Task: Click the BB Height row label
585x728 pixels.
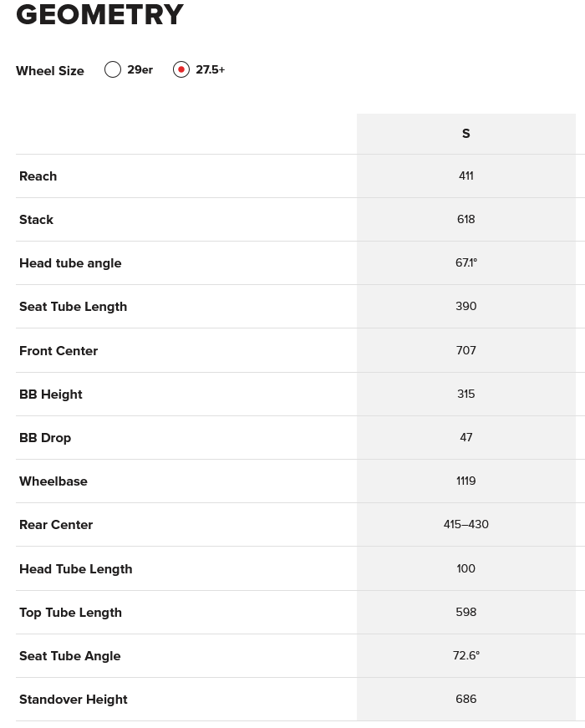Action: click(50, 395)
